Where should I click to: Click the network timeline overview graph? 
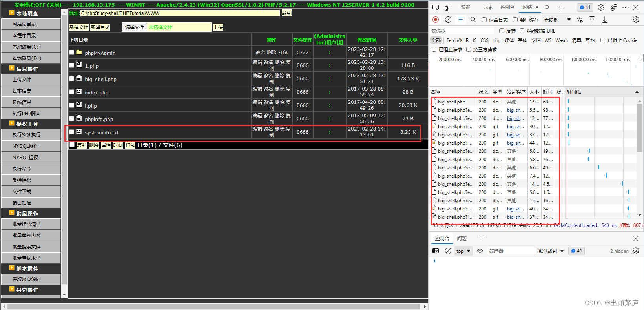(x=536, y=71)
